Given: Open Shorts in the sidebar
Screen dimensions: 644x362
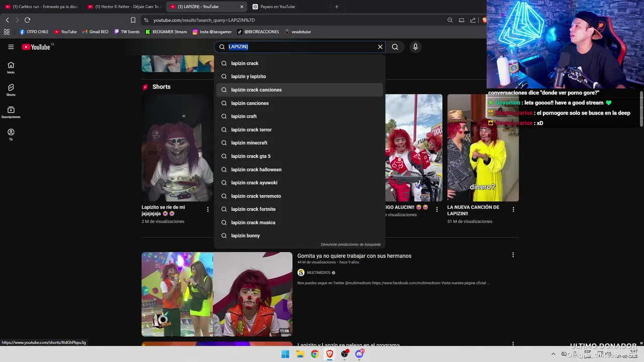Looking at the screenshot, I should (x=11, y=89).
